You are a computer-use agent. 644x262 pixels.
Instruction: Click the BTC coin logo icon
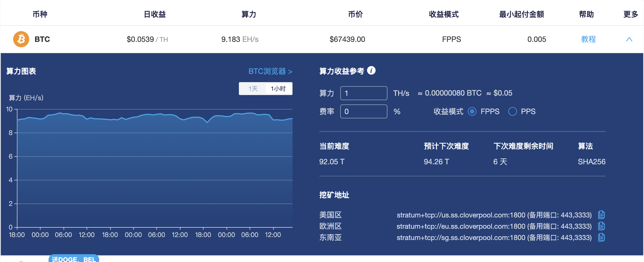coord(21,39)
